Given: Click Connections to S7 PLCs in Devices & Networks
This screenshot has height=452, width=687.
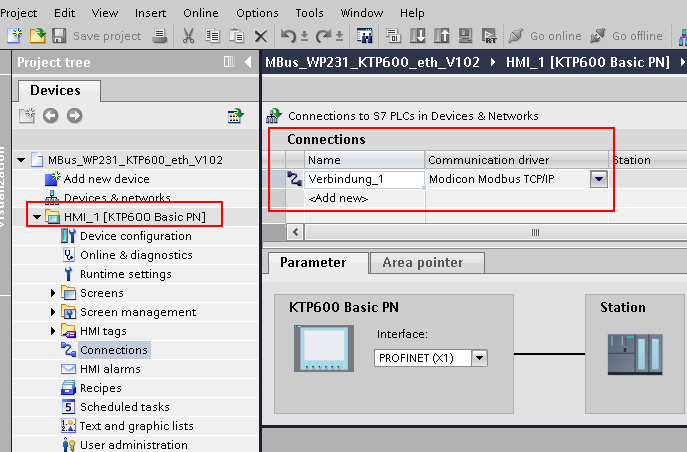Looking at the screenshot, I should [413, 116].
